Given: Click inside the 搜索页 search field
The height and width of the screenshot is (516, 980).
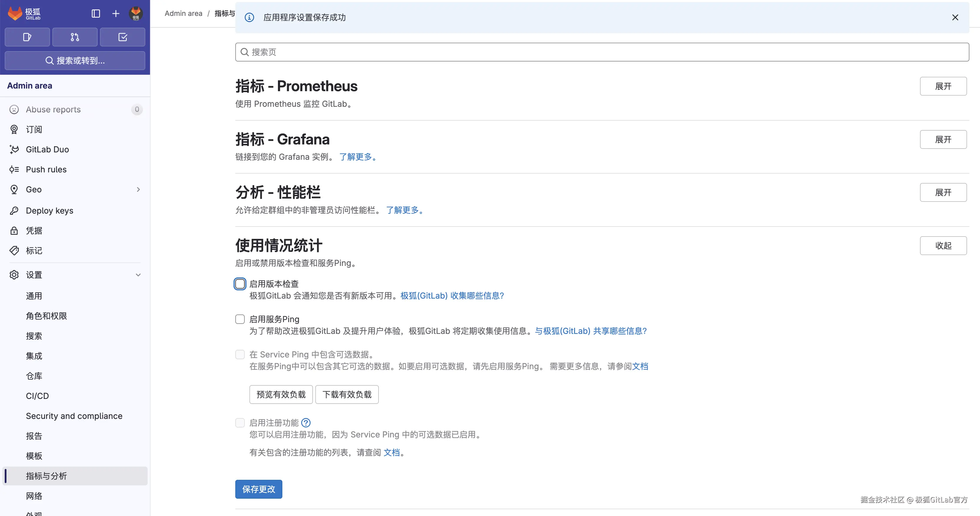Looking at the screenshot, I should coord(456,52).
